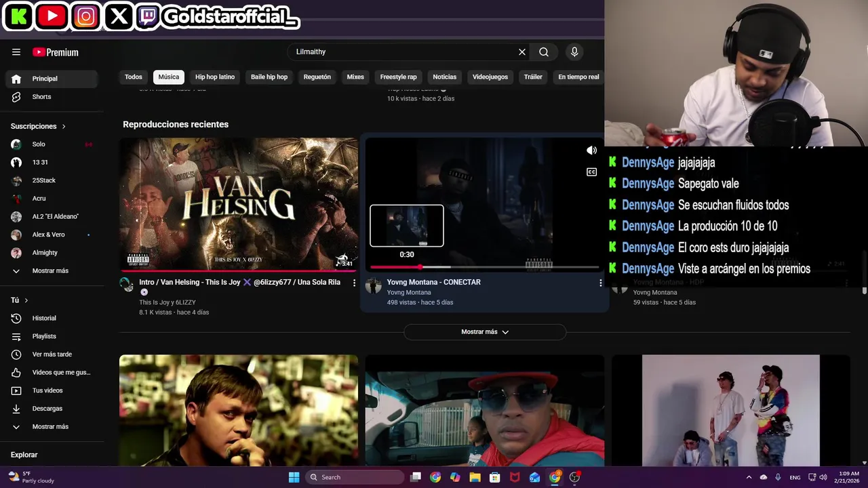Expand the Suscripciones section
868x488 pixels.
click(38, 126)
